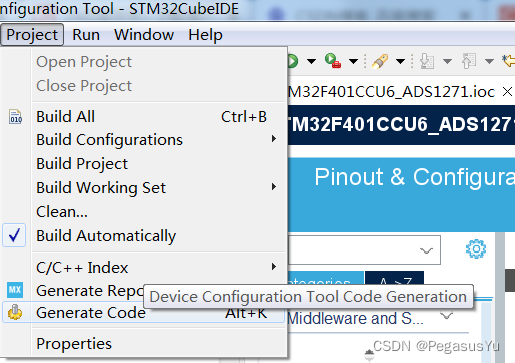Click the blue settings gear icon

click(x=476, y=249)
